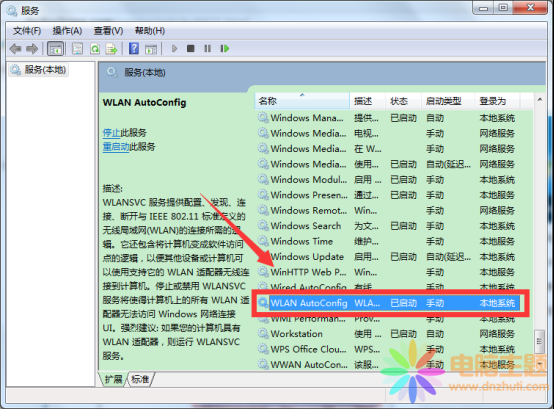Select the WLAN AutoConfig service row
This screenshot has height=409, width=554.
[x=388, y=303]
